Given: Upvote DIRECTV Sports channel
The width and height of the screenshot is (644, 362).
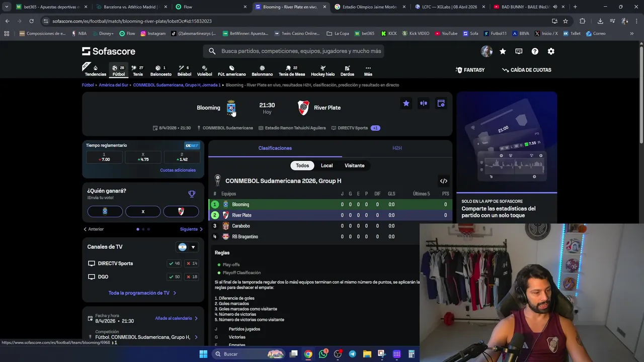Looking at the screenshot, I should click(x=175, y=263).
